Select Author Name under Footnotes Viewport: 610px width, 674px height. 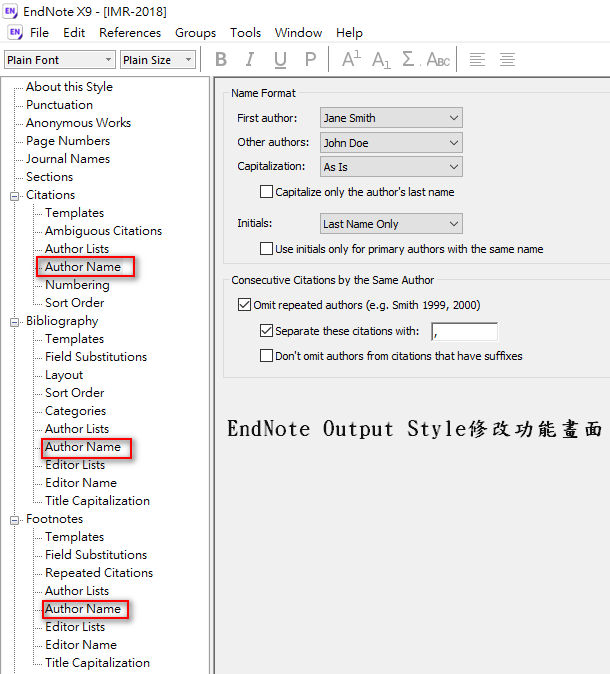(x=83, y=609)
